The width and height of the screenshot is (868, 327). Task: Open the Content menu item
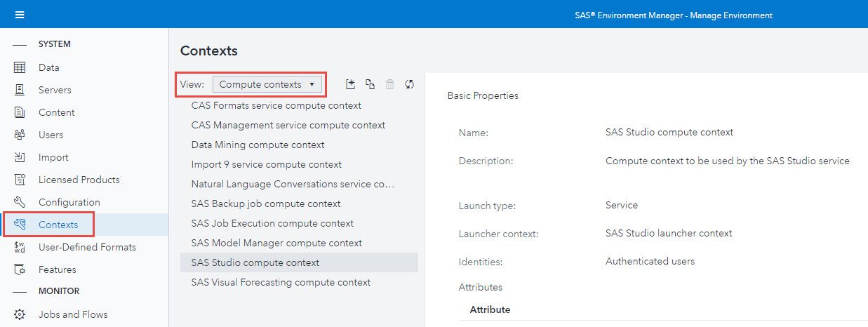pyautogui.click(x=56, y=112)
